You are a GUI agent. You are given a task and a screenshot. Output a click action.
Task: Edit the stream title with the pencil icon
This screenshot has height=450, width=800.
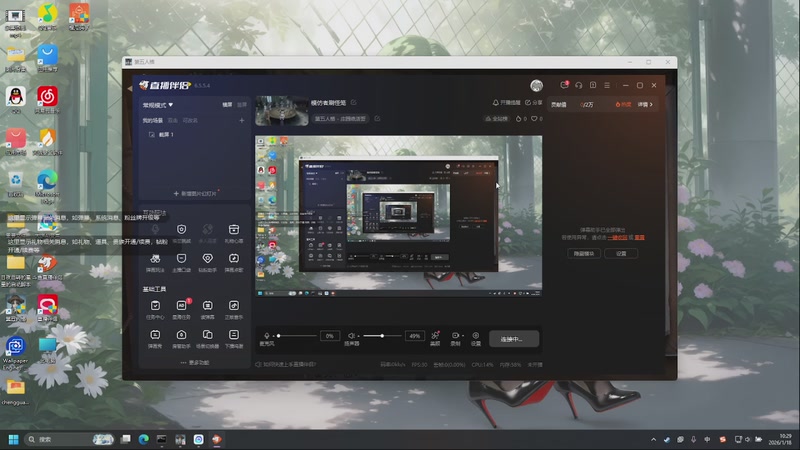click(354, 103)
